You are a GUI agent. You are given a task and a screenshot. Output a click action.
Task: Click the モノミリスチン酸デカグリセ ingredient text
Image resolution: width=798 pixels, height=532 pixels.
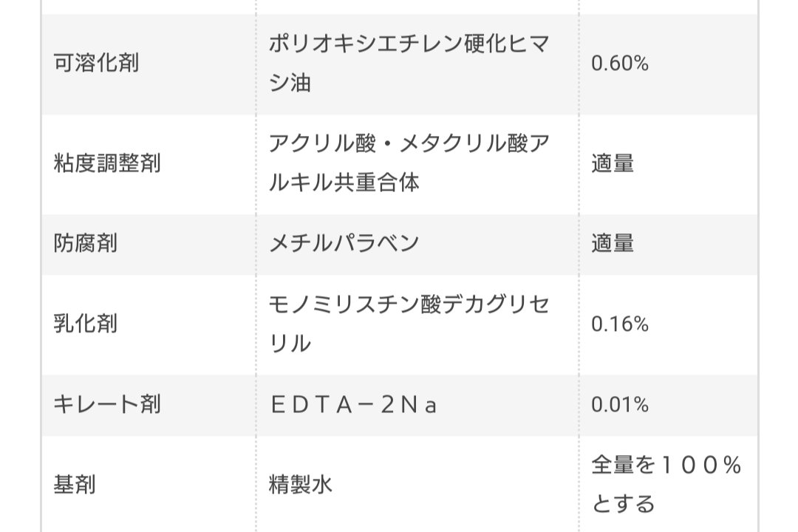click(x=408, y=304)
